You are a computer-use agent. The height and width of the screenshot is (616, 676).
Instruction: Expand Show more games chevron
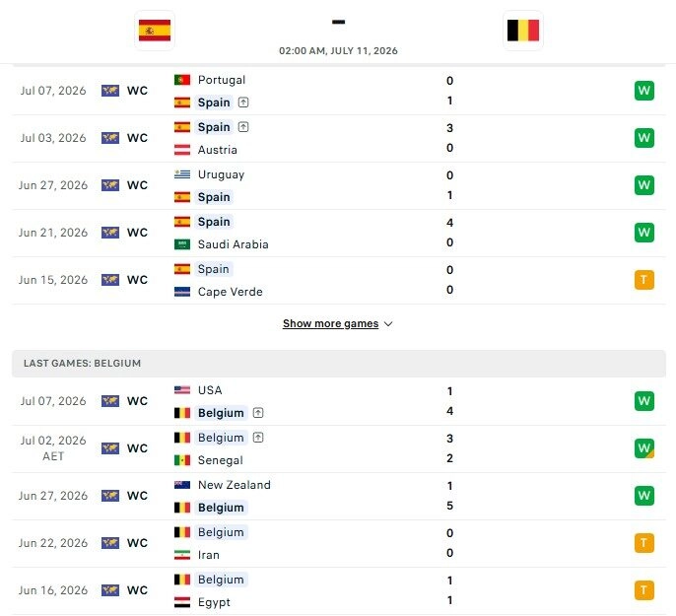point(388,324)
